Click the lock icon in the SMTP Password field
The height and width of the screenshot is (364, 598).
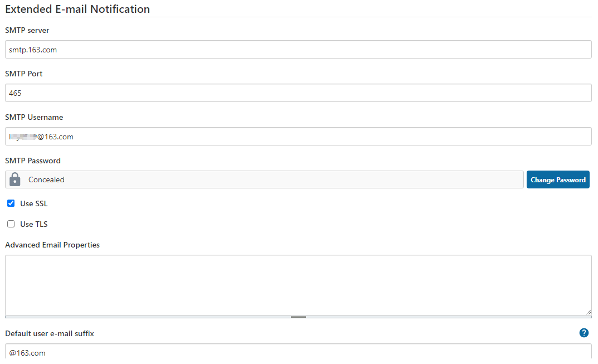tap(15, 179)
